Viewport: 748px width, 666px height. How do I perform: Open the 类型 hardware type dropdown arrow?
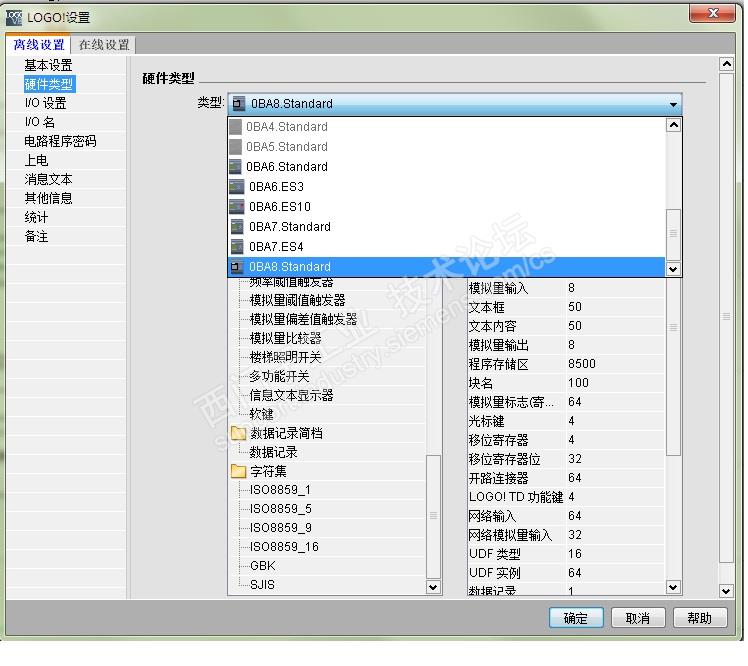pos(673,104)
